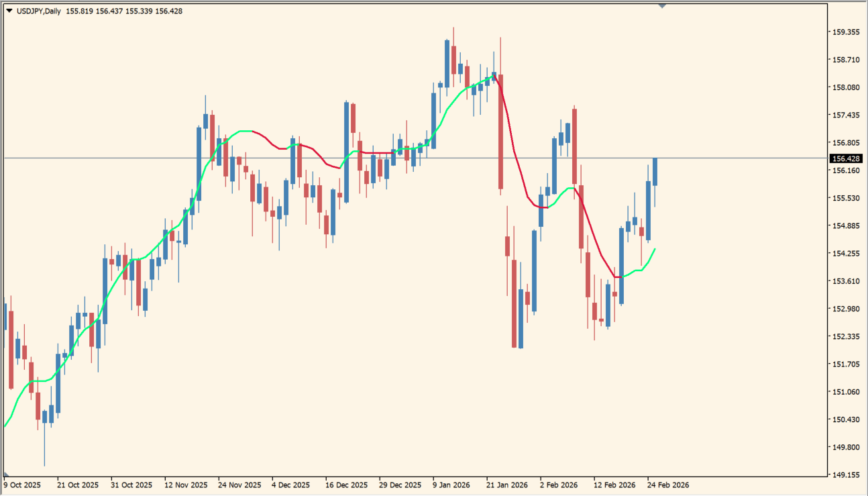
Task: Click the 4 Dec 2025 date label
Action: pyautogui.click(x=290, y=485)
